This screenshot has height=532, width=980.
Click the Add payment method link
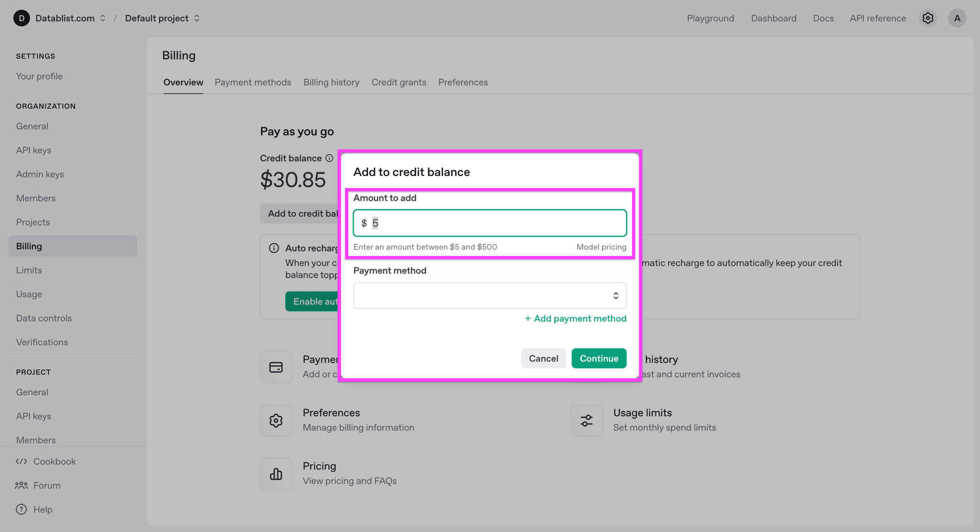tap(575, 318)
